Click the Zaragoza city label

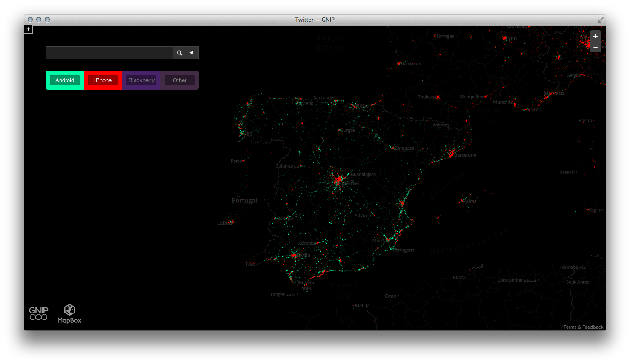[x=404, y=148]
